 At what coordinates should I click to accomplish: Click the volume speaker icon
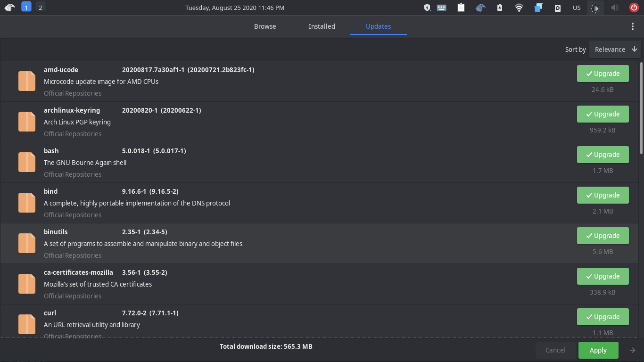point(615,8)
